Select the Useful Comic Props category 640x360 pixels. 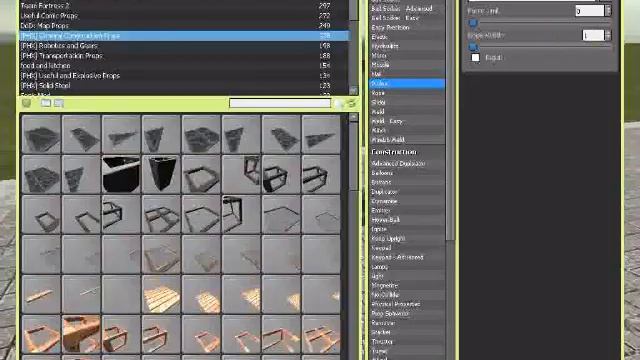[184, 16]
